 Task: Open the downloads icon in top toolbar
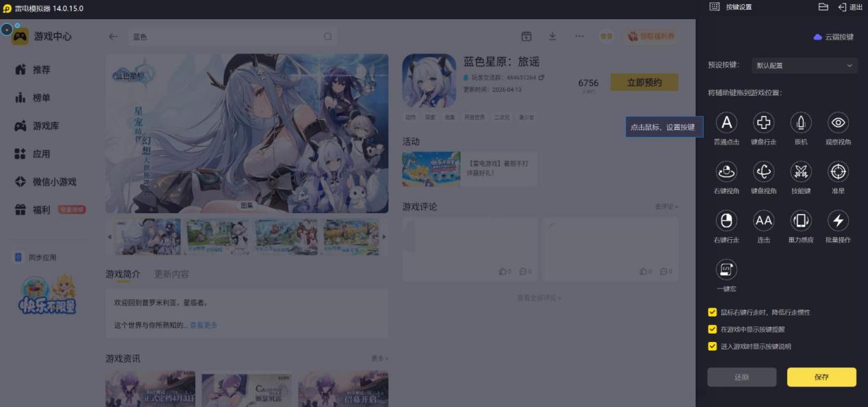tap(552, 36)
